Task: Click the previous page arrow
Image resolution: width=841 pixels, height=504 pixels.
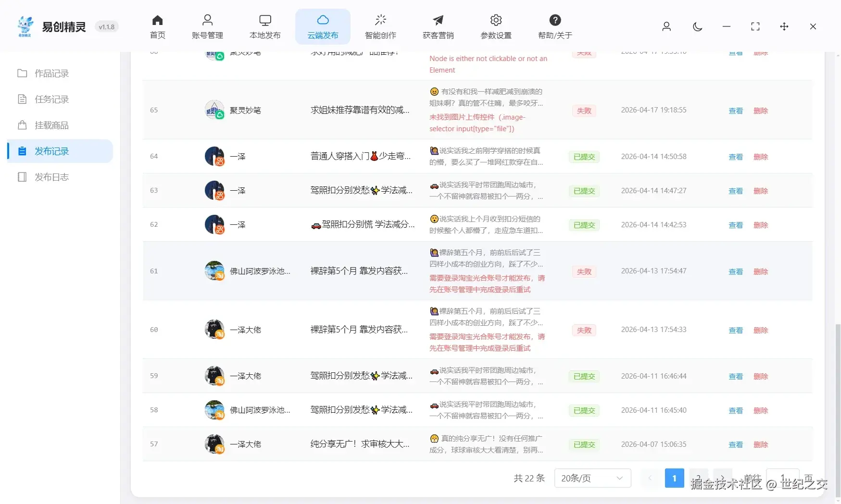Action: pyautogui.click(x=650, y=478)
